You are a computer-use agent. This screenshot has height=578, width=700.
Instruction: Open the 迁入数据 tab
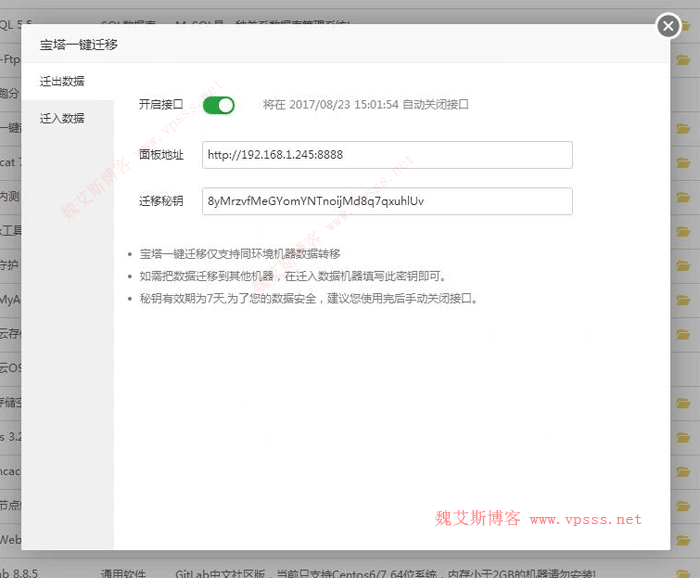click(x=62, y=118)
